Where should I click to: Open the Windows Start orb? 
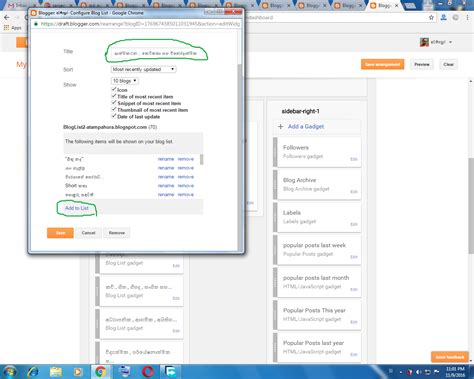9,371
